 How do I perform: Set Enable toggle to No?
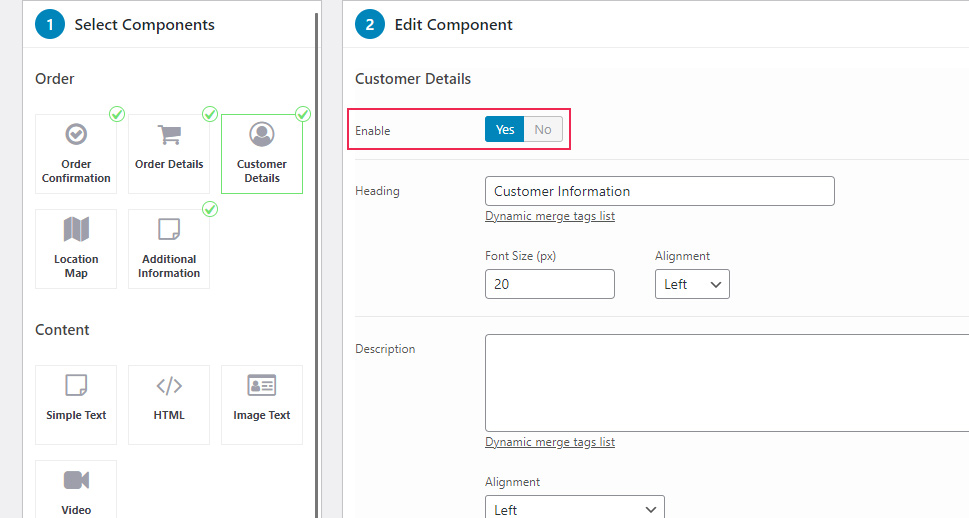(543, 129)
